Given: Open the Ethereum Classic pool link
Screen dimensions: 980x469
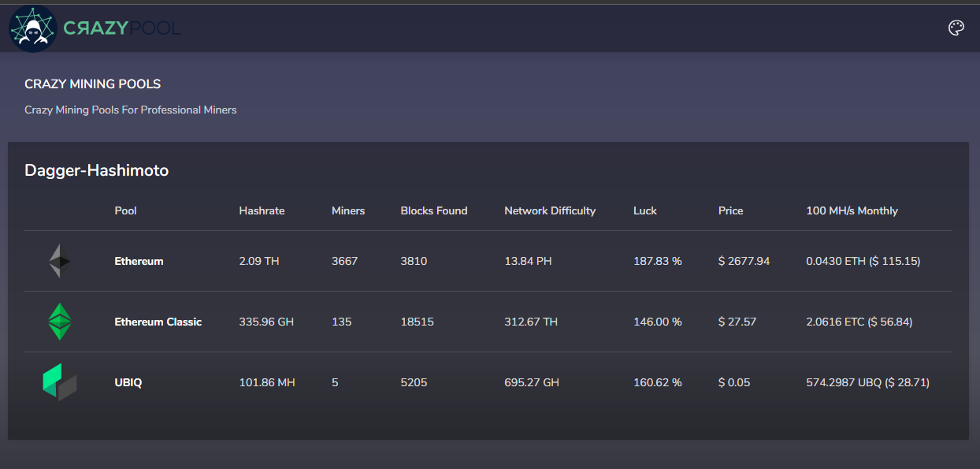Looking at the screenshot, I should point(158,322).
